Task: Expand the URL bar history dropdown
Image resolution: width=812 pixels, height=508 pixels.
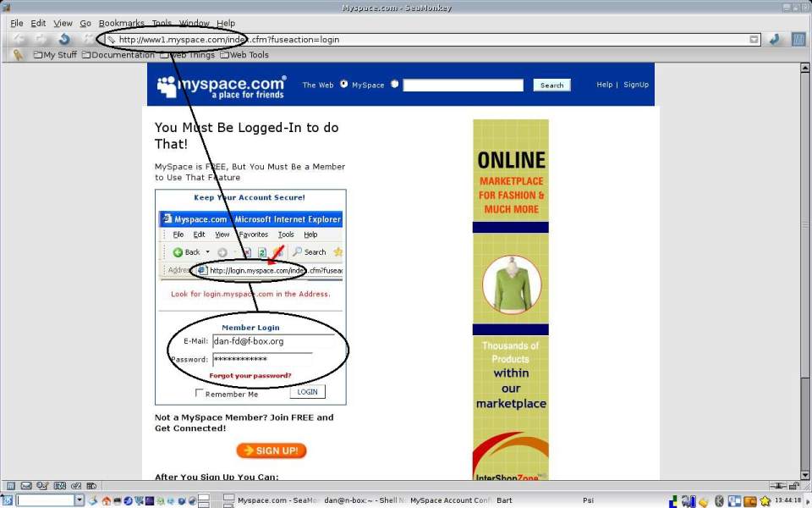Action: pos(754,39)
